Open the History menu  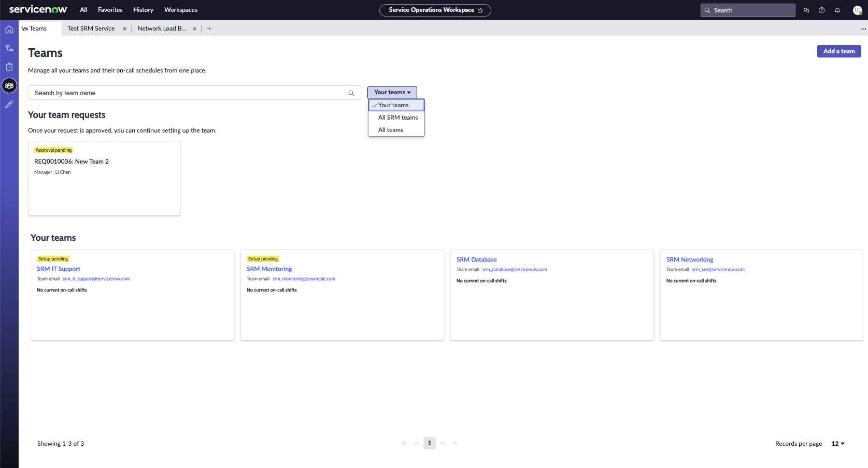click(x=143, y=10)
